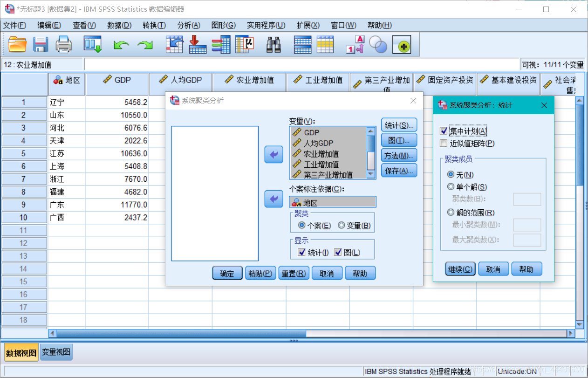Viewport: 588px width, 378px height.
Task: Click the 统计(S)... button
Action: pyautogui.click(x=399, y=125)
